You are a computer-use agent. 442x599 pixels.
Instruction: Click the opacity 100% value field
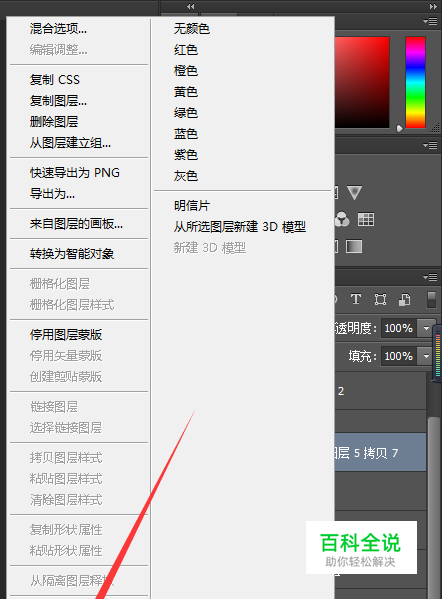(399, 328)
